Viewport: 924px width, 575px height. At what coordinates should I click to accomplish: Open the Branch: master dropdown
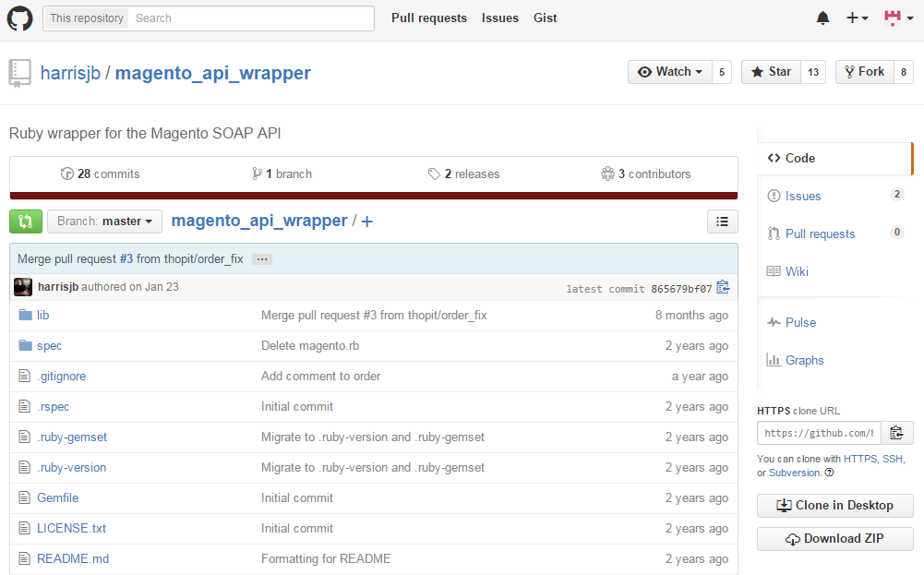tap(105, 222)
